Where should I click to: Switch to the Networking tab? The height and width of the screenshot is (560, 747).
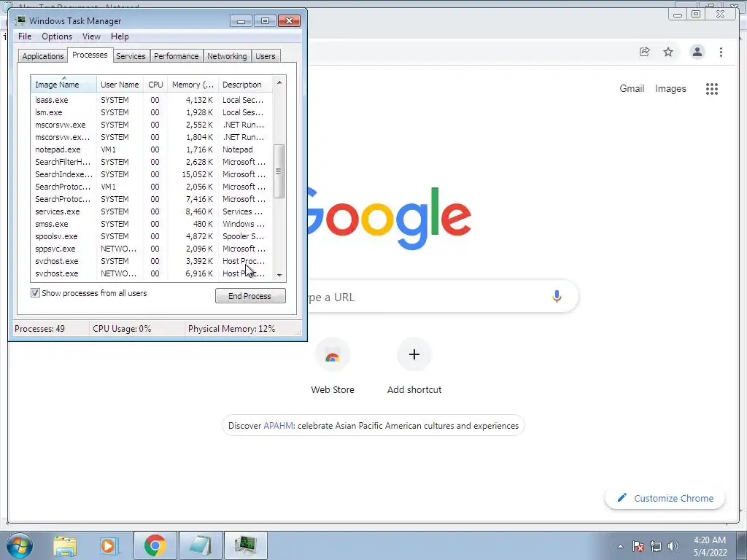tap(227, 56)
